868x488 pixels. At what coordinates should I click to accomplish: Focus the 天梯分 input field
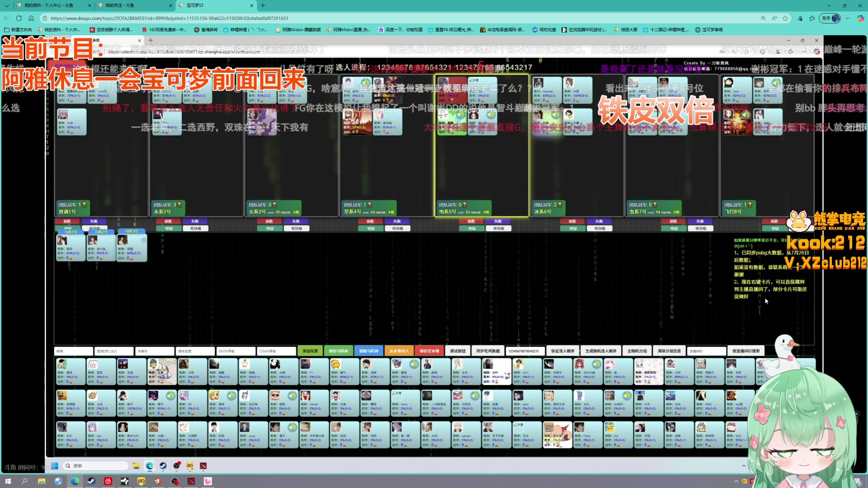pos(155,351)
